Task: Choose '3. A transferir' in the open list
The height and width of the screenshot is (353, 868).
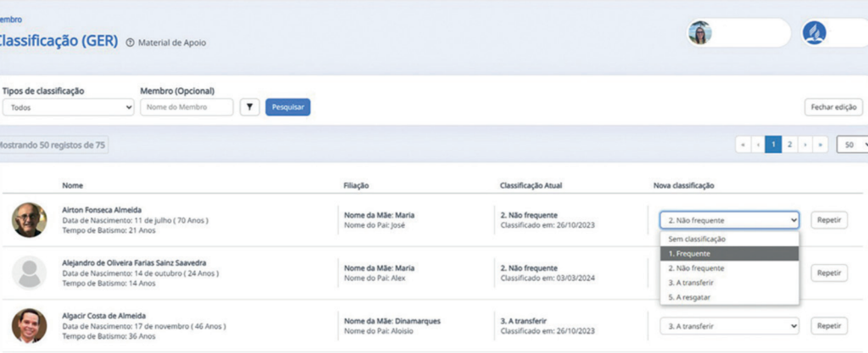Action: pyautogui.click(x=729, y=282)
